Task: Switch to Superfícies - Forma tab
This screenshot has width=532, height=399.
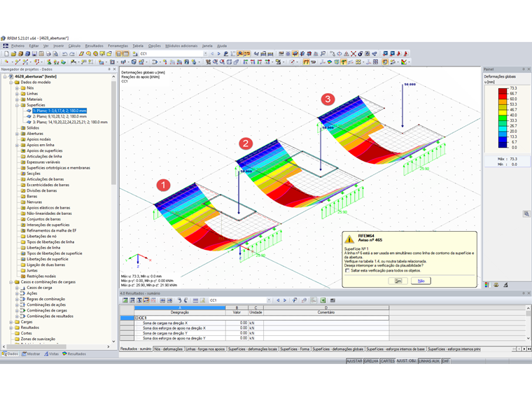Action: 295,349
